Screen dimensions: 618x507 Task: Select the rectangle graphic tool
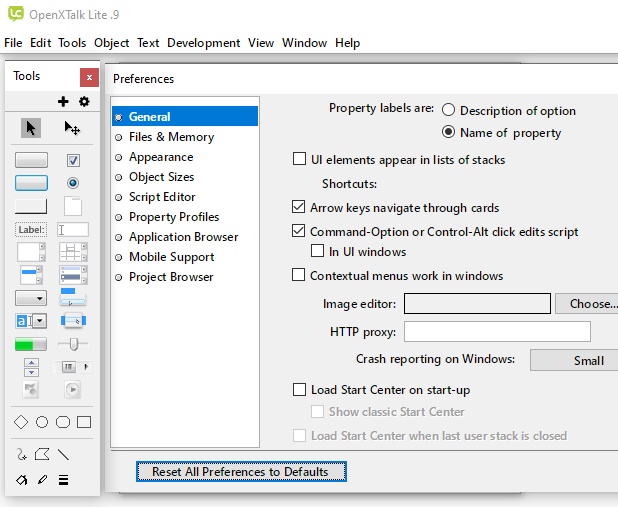[x=84, y=422]
